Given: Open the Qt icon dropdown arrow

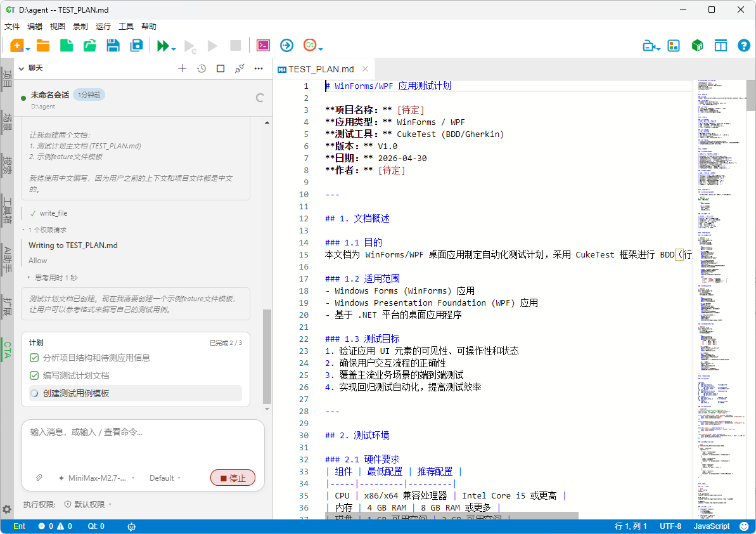Looking at the screenshot, I should (321, 49).
